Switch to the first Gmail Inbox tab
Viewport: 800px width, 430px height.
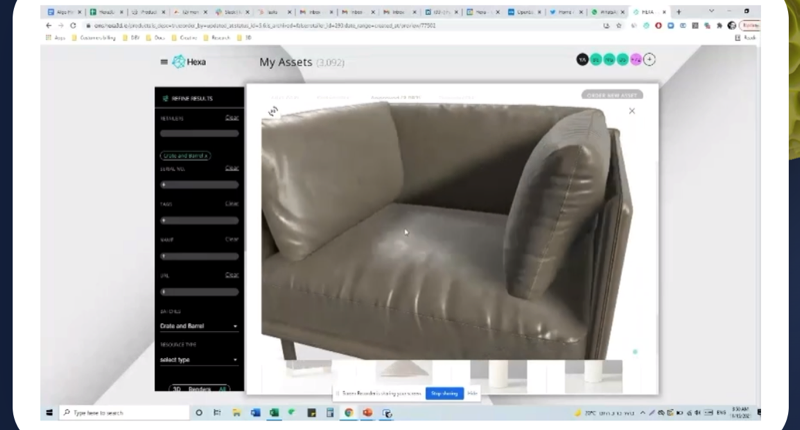tap(315, 12)
